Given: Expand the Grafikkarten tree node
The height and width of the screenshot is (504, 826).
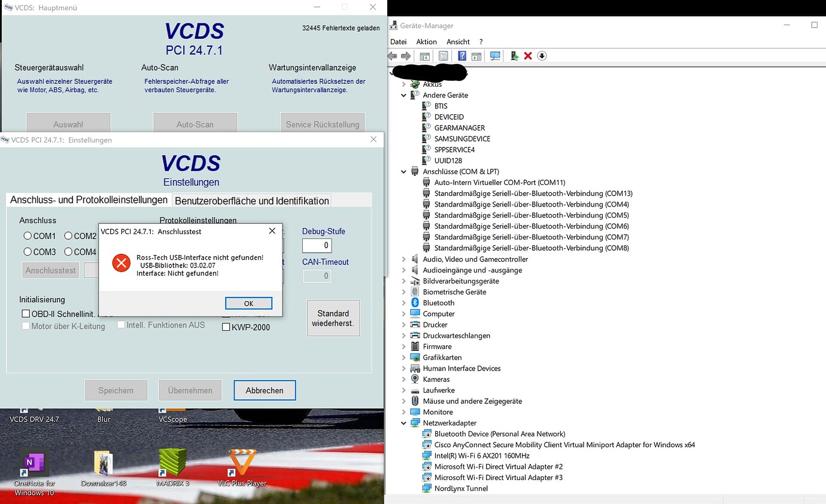Looking at the screenshot, I should (x=403, y=357).
